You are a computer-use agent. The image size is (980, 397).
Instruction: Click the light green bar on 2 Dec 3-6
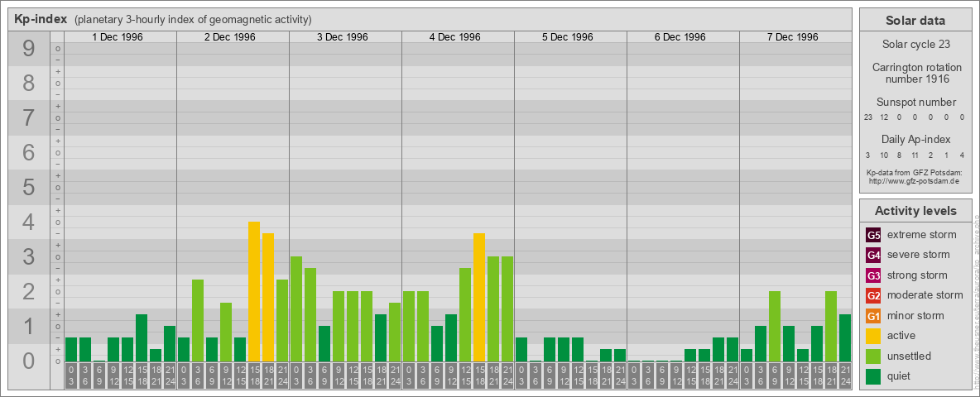click(x=198, y=320)
